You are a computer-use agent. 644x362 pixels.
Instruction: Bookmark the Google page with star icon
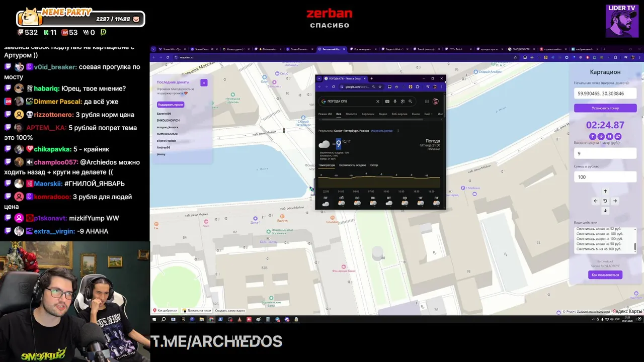coord(380,87)
